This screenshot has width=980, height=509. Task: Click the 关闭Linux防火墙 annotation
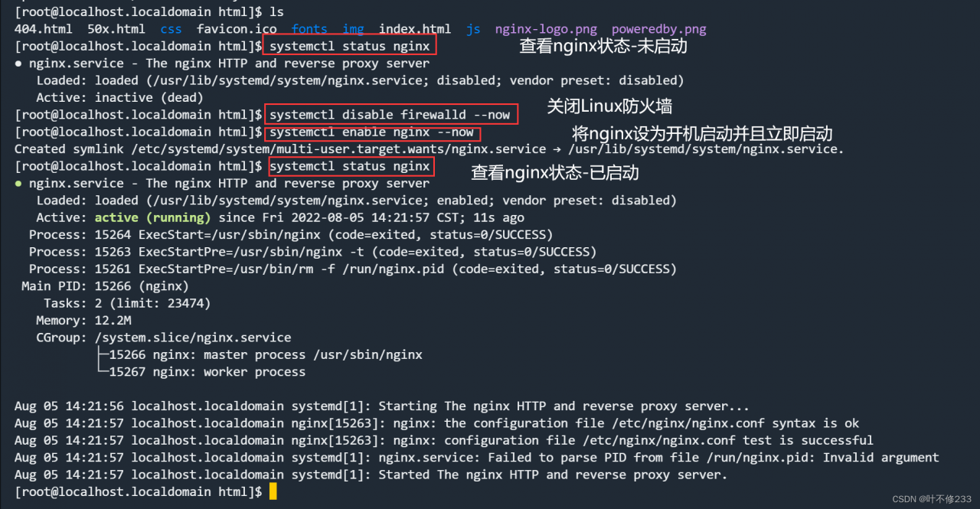(609, 106)
